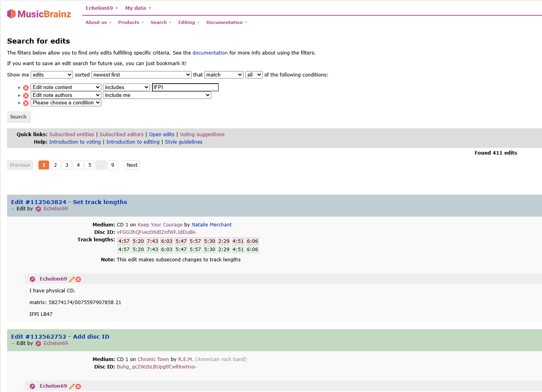Open the Subscribed entities quick link
This screenshot has width=542, height=392.
coord(71,135)
